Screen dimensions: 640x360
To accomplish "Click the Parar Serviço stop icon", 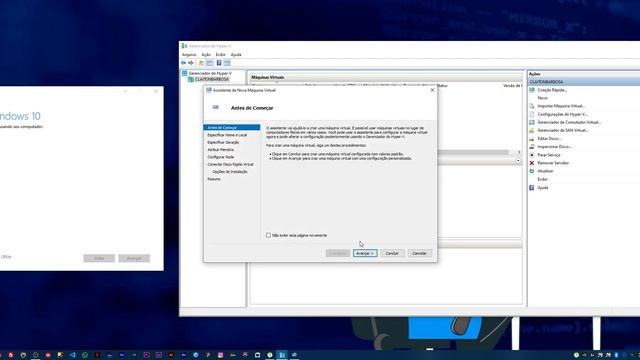I will 532,155.
